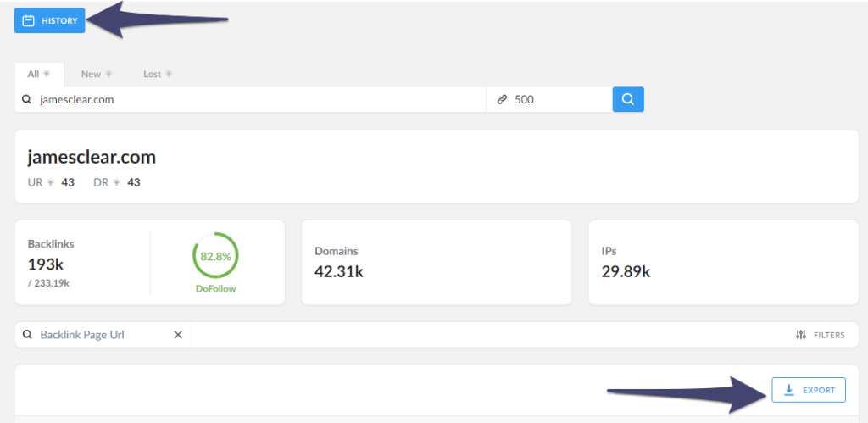Focus the Backlink Page Url filter field
868x423 pixels.
[x=103, y=334]
